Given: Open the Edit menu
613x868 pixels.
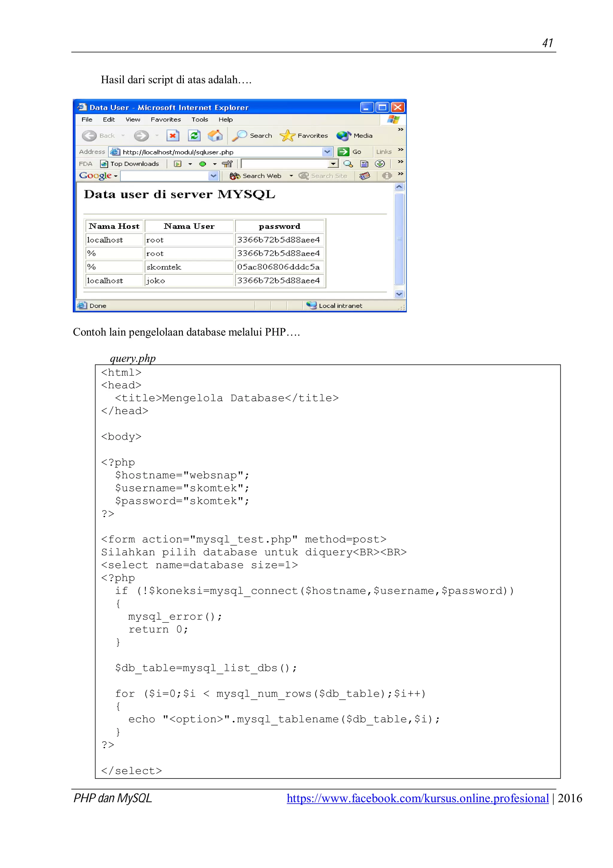Looking at the screenshot, I should click(109, 120).
